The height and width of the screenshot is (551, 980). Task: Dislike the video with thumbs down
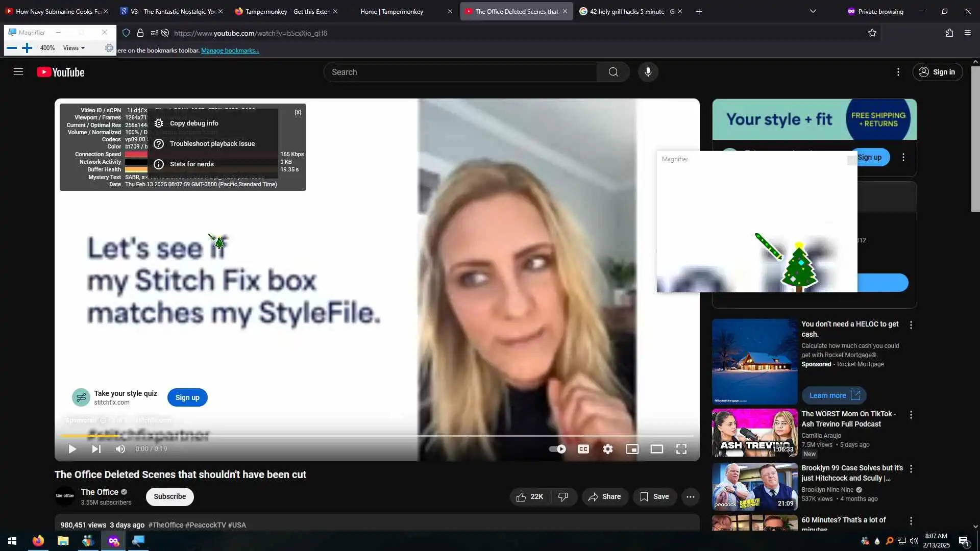point(563,496)
